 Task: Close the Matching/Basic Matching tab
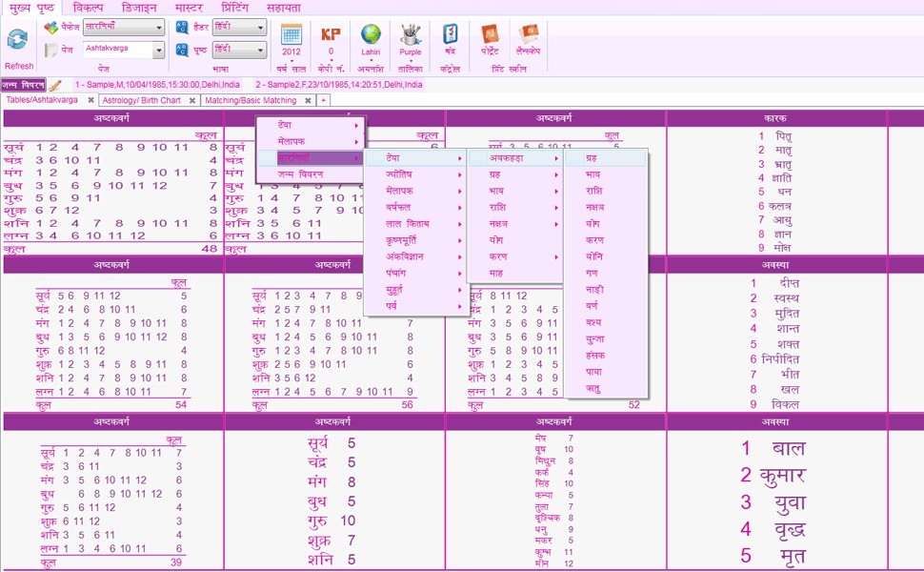(308, 101)
